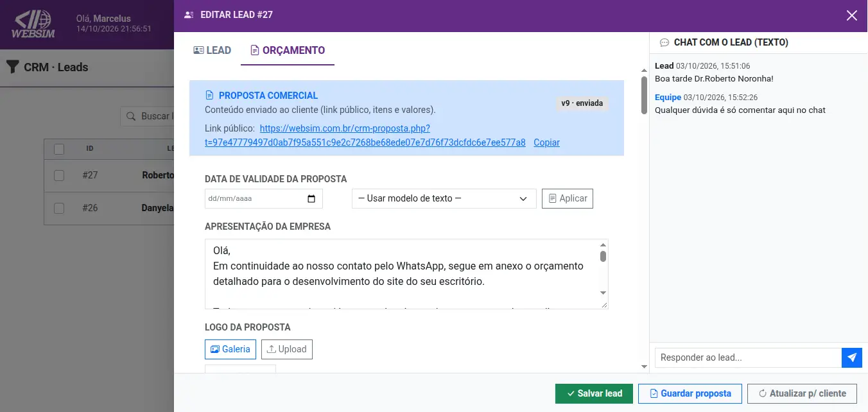Click the ID column header in leads table

pos(90,148)
